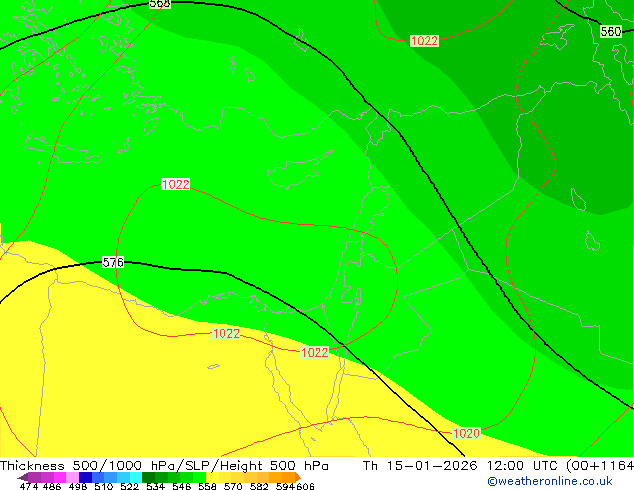The image size is (634, 490).
Task: Click the 560 height contour label
Action: (611, 31)
